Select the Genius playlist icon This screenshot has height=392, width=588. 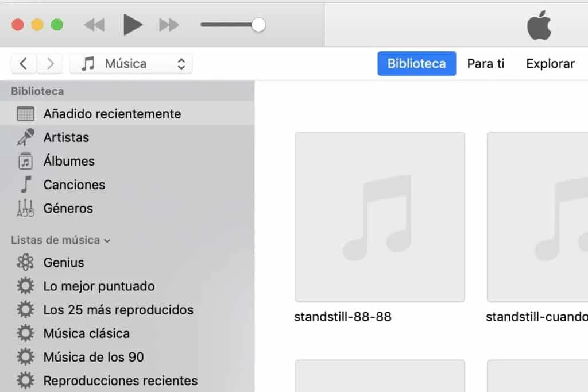tap(25, 262)
